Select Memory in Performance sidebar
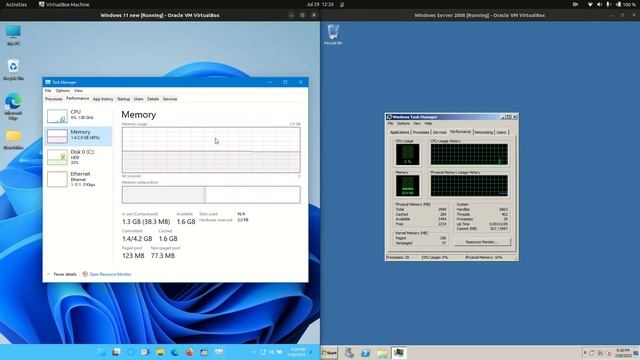Screen dimensions: 640x360 [x=78, y=136]
